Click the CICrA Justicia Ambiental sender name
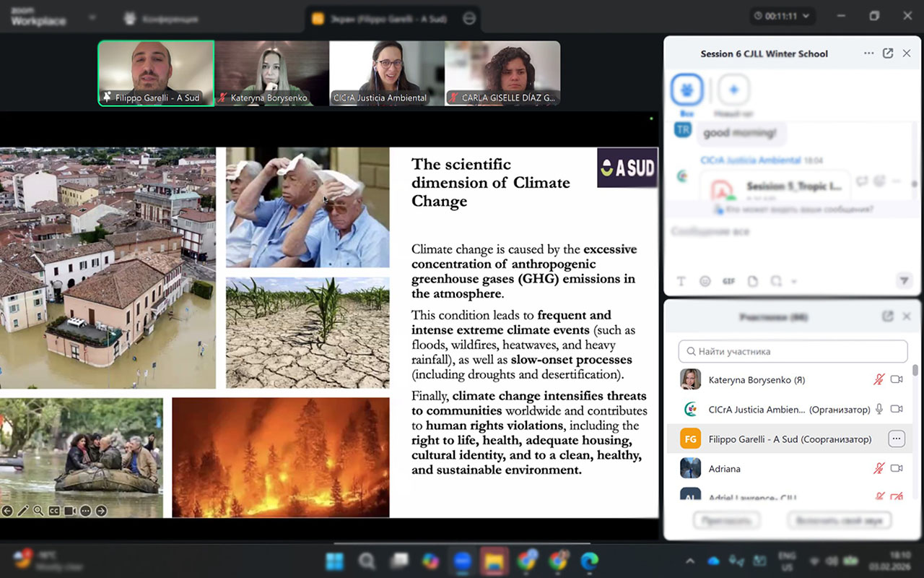Viewport: 924px width, 578px height. click(750, 160)
